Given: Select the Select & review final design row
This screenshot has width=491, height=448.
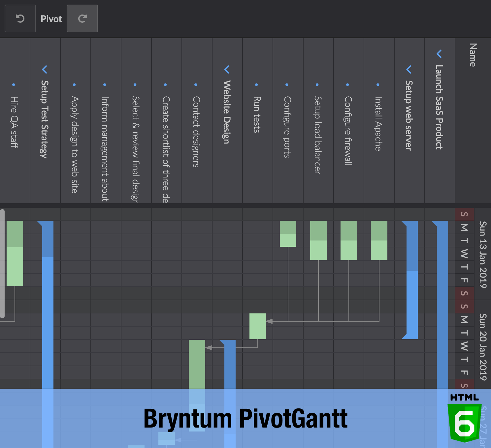Looking at the screenshot, I should (x=136, y=121).
